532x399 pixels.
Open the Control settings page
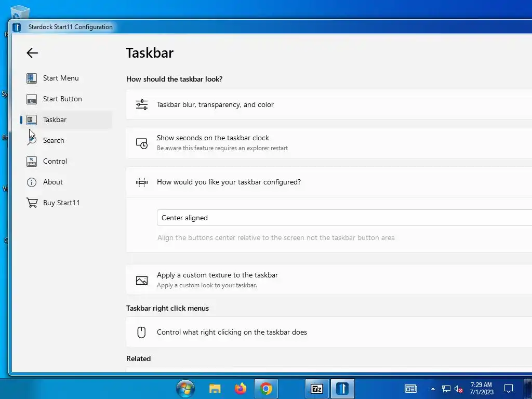66,162
